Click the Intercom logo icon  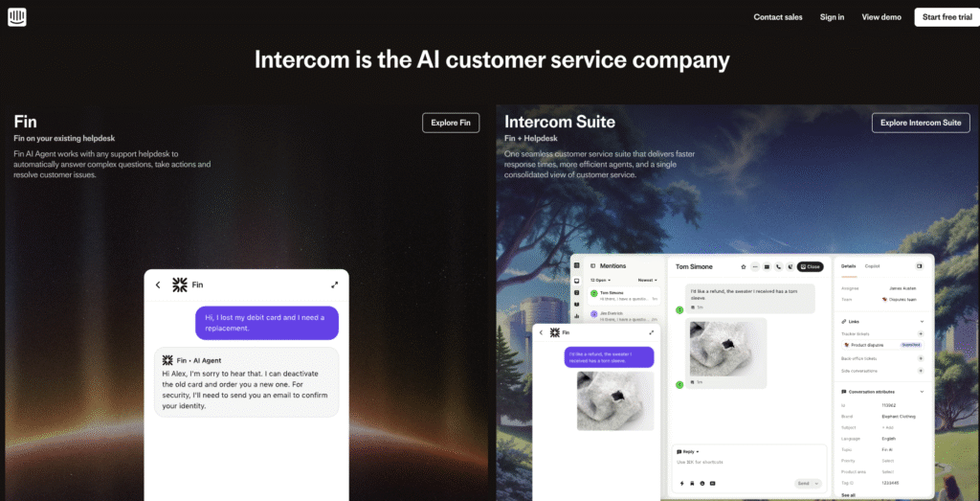17,17
